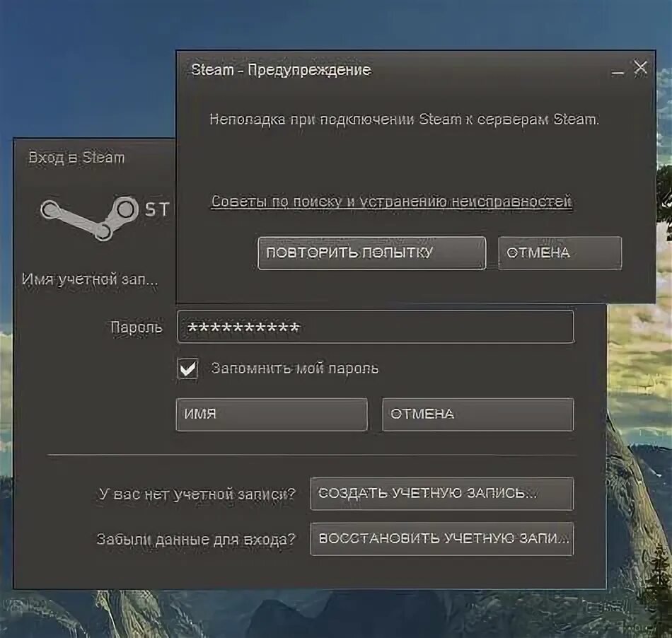Click the ПОВТОРИТЬ ПОПЫТКУ retry button
This screenshot has width=672, height=638.
(371, 253)
